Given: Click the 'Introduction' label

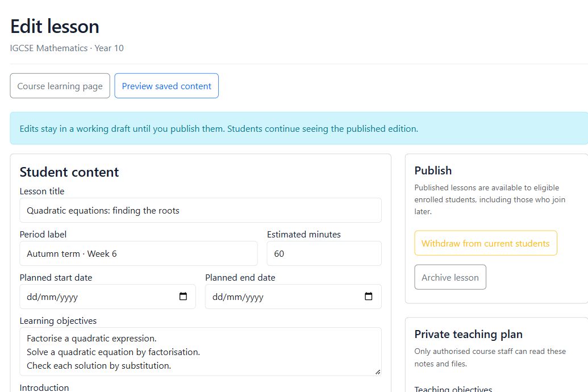Looking at the screenshot, I should click(44, 387).
